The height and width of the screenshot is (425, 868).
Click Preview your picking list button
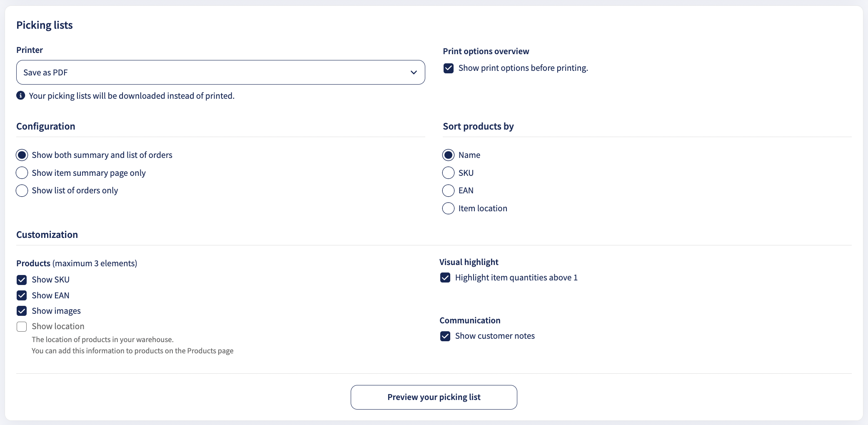pyautogui.click(x=434, y=397)
